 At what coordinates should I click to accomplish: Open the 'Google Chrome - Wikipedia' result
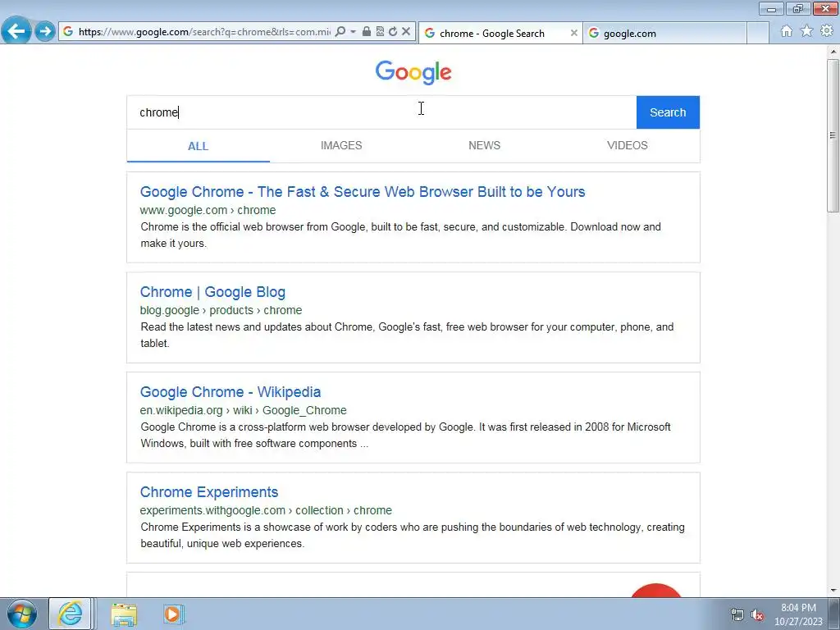pos(231,392)
